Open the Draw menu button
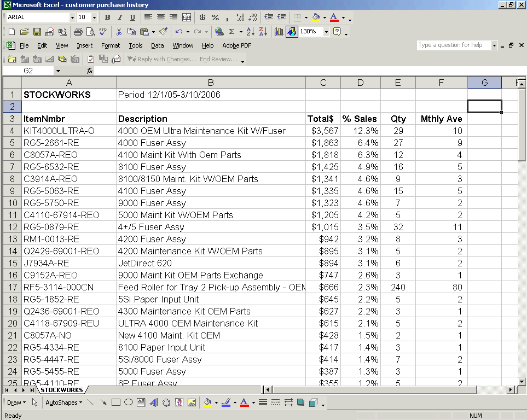 click(x=16, y=402)
